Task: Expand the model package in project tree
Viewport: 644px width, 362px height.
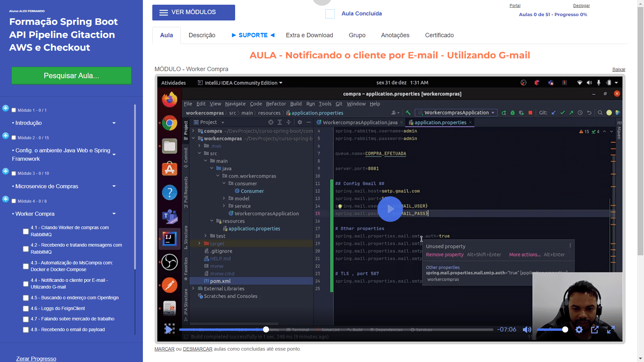Action: click(x=224, y=198)
